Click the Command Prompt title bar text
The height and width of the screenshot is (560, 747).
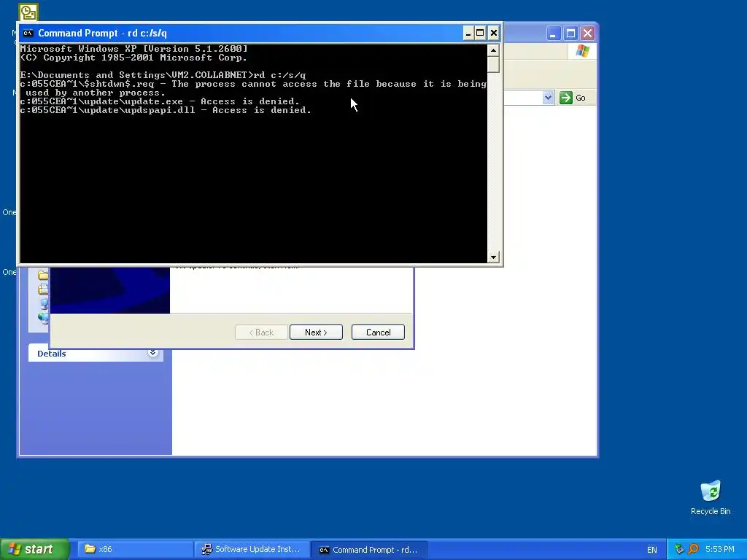(102, 33)
